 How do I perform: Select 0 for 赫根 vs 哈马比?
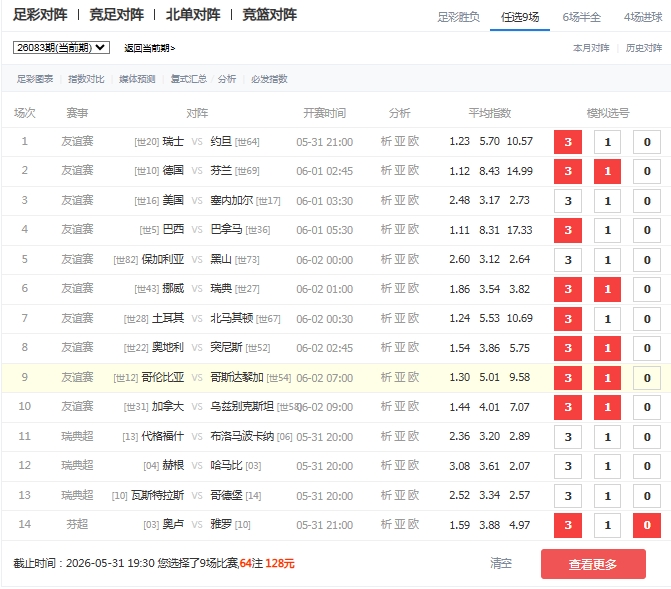[x=647, y=466]
